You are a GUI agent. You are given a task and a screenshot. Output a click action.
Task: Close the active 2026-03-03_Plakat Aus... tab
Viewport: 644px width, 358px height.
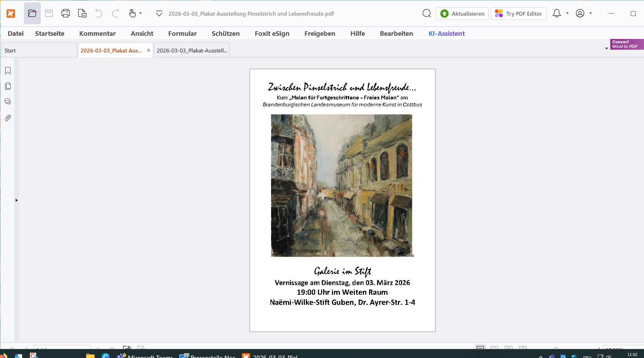tap(148, 50)
